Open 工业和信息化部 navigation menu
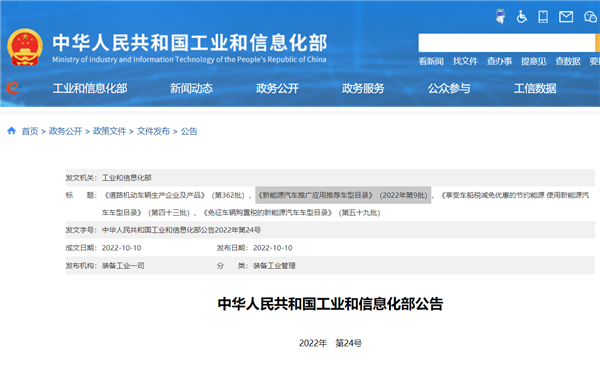Image resolution: width=600 pixels, height=377 pixels. coord(90,88)
